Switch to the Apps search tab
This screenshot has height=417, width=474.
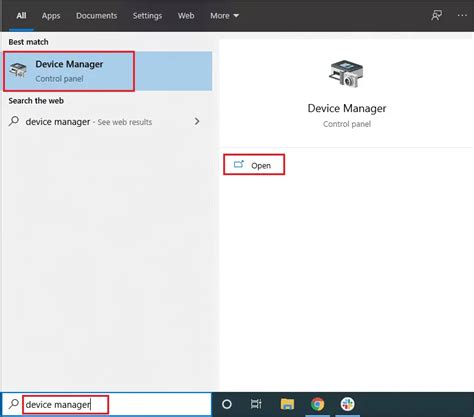51,16
